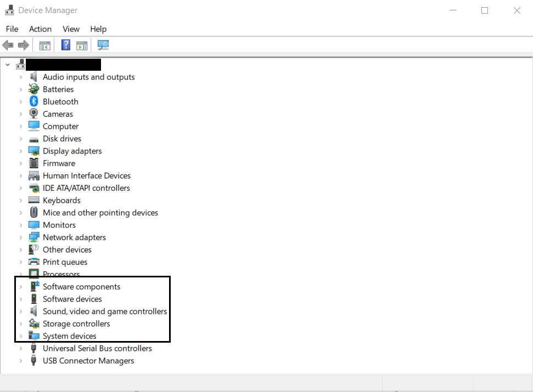Select the Human Interface Devices entry
Screen dimensions: 533x392
87,176
